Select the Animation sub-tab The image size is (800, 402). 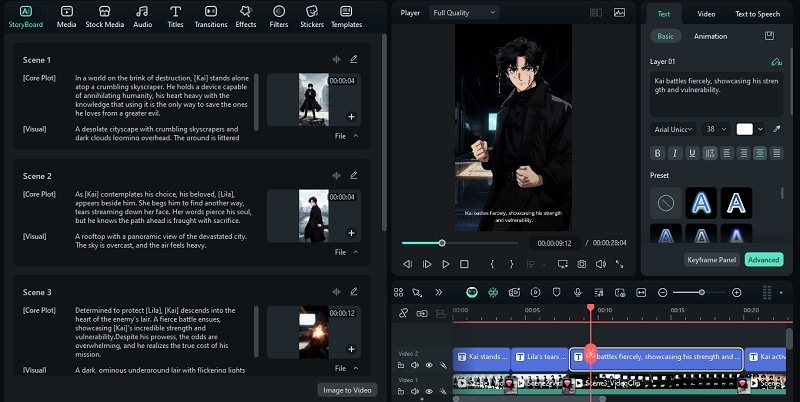pos(710,36)
